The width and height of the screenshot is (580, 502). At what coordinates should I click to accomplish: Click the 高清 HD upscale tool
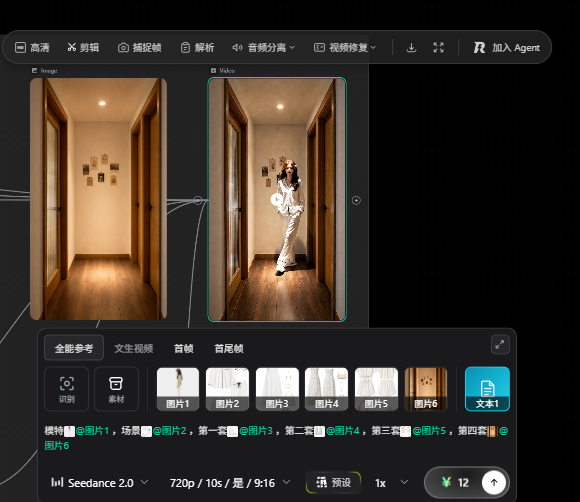pos(32,47)
